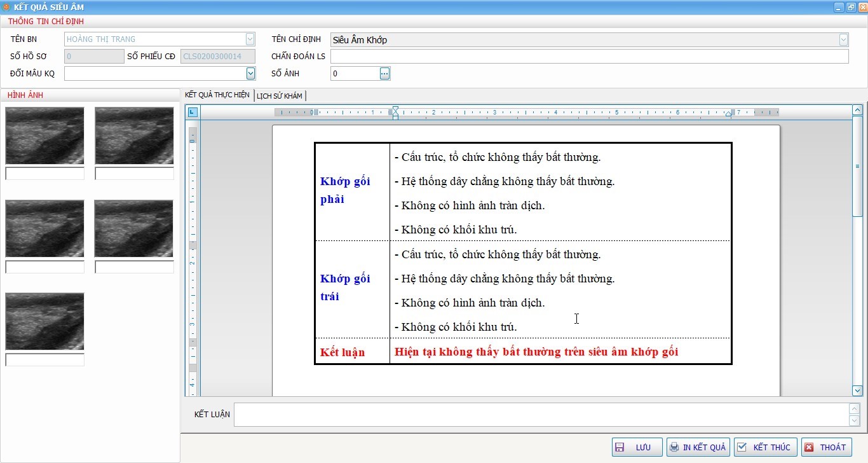
Task: Click the CHẨN ĐOÁN LS input field
Action: coord(589,57)
